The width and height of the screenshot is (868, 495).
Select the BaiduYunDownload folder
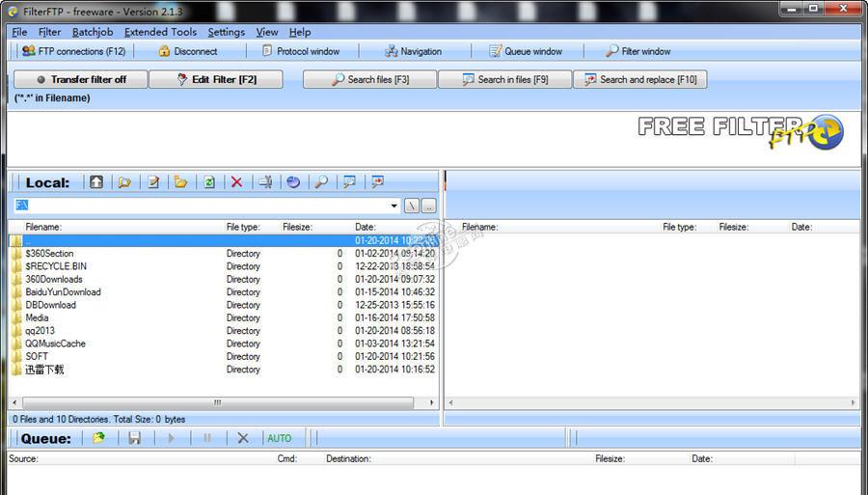63,291
